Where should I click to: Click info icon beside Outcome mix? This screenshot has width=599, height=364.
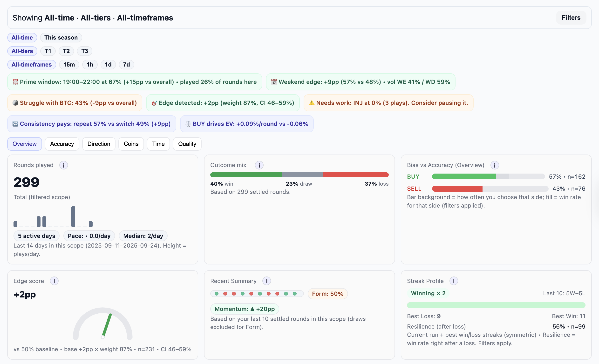click(259, 165)
